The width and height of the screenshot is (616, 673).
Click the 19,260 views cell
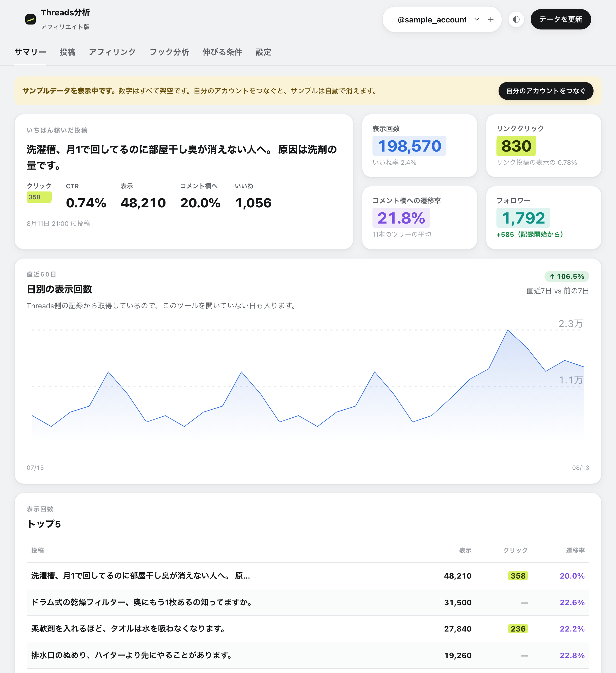click(458, 655)
